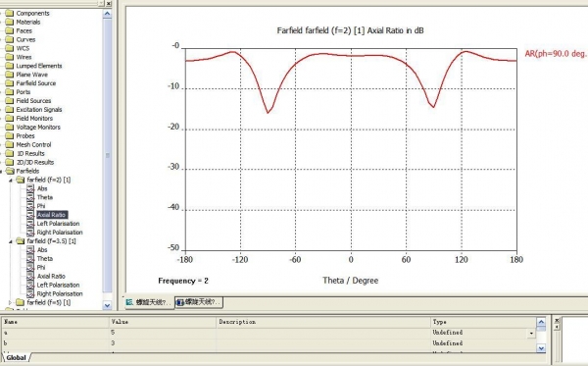Close the navigation tree panel

(x=109, y=3)
